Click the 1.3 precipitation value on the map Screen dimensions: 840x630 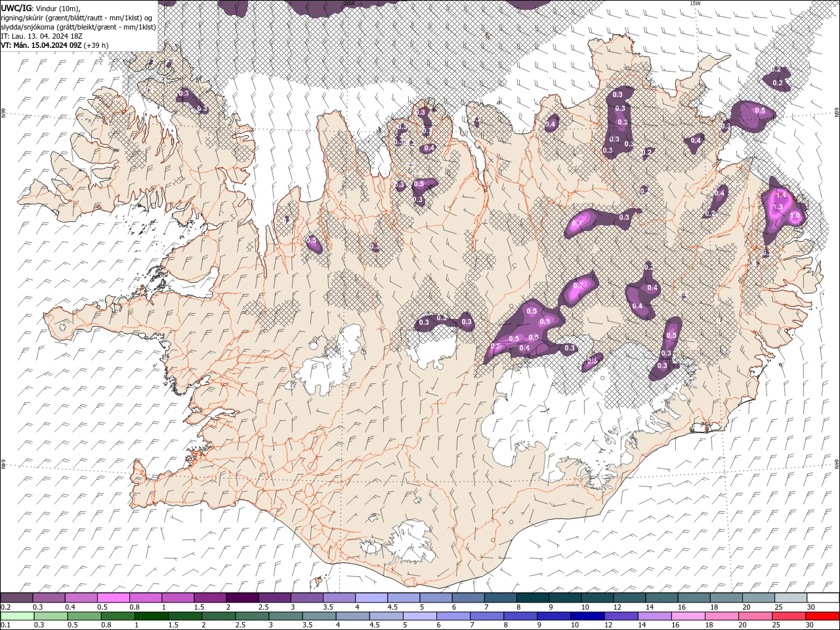click(778, 207)
